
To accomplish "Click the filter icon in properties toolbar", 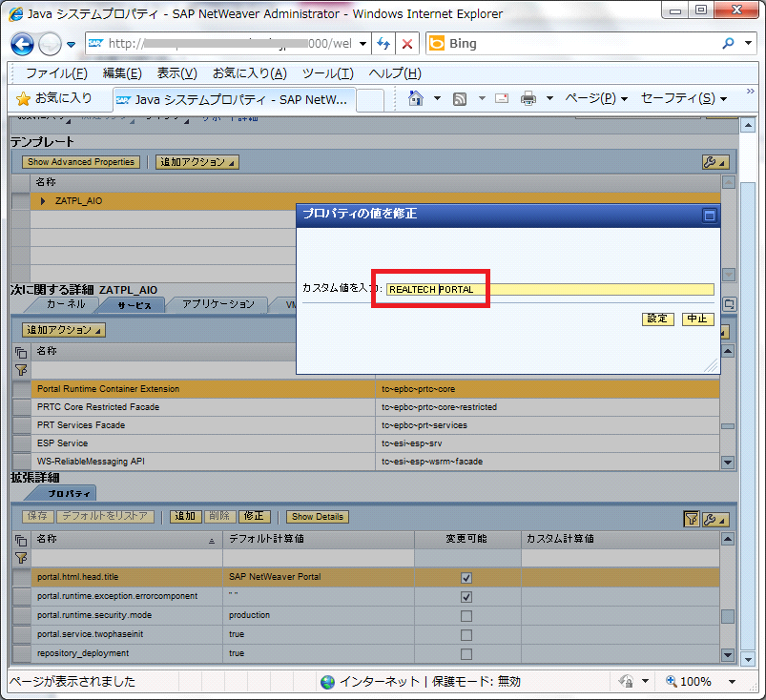I will pos(692,519).
